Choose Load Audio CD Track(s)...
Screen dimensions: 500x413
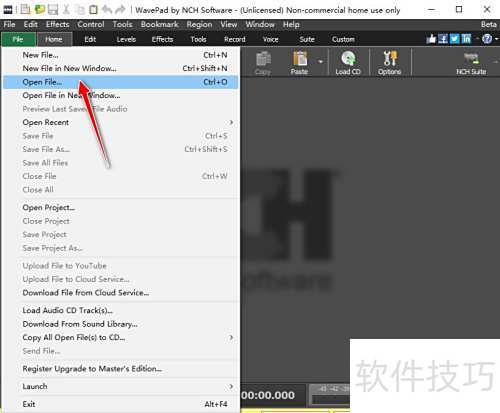click(121, 310)
